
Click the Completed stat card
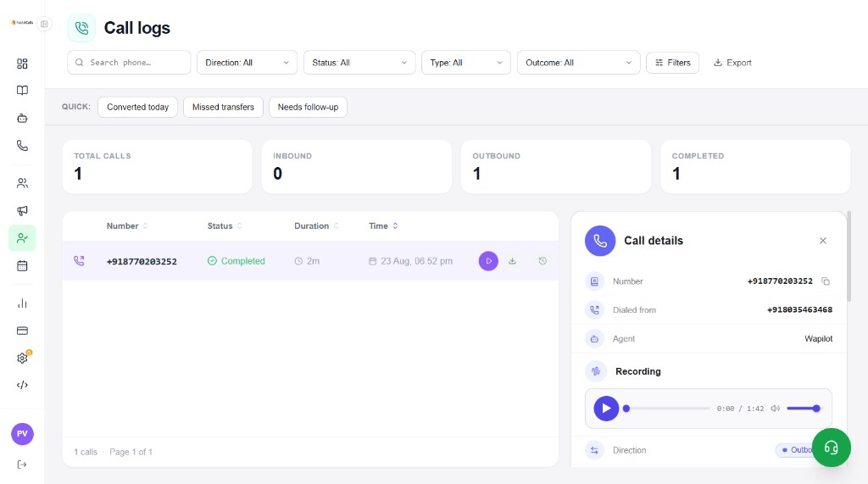click(755, 167)
